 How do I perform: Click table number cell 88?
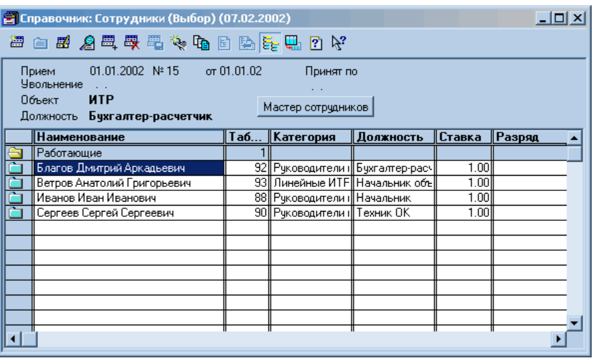[x=247, y=198]
